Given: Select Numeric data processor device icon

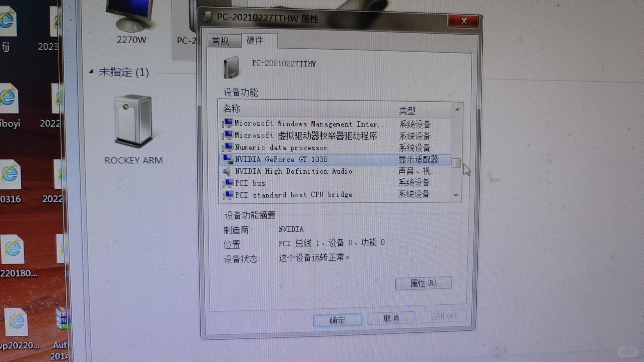Looking at the screenshot, I should coord(228,147).
